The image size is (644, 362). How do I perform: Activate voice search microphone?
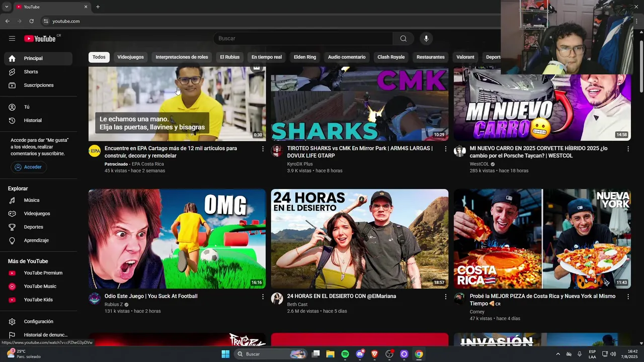[x=426, y=39]
